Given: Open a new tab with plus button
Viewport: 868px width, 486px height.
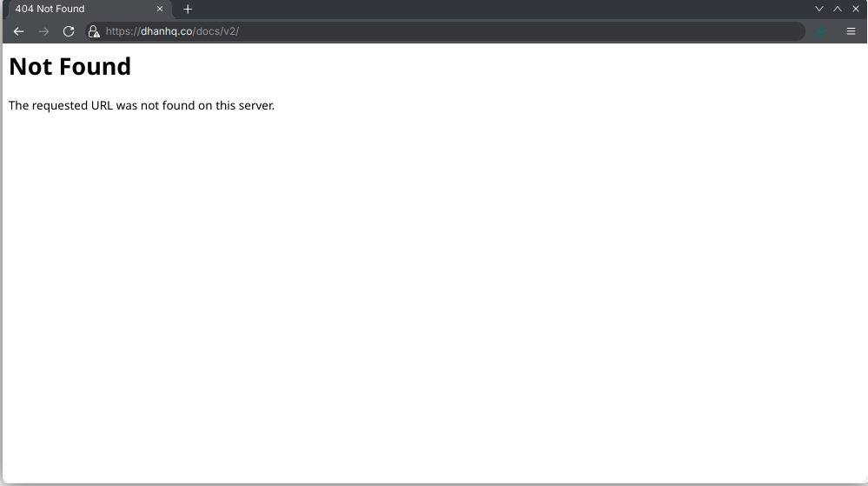Looking at the screenshot, I should [188, 9].
